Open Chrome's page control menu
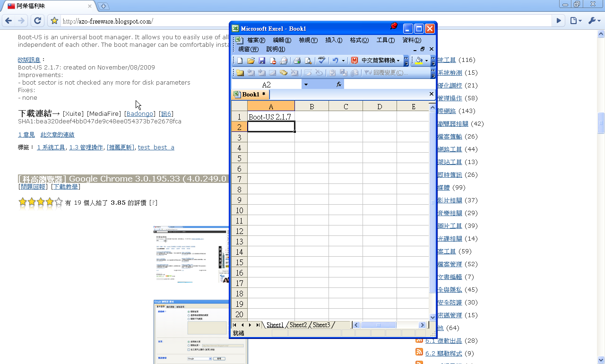Image resolution: width=605 pixels, height=364 pixels. click(575, 21)
